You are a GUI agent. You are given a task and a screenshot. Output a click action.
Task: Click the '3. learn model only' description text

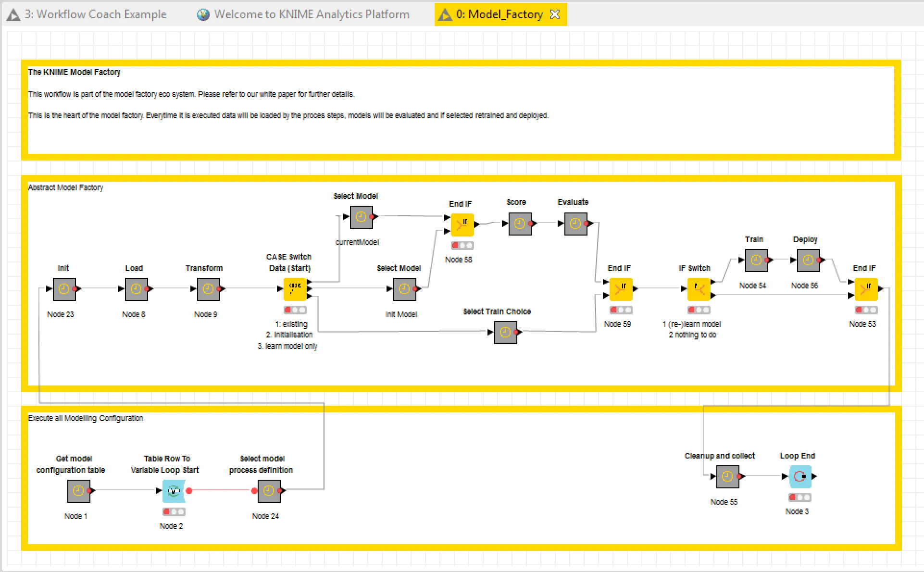[287, 346]
